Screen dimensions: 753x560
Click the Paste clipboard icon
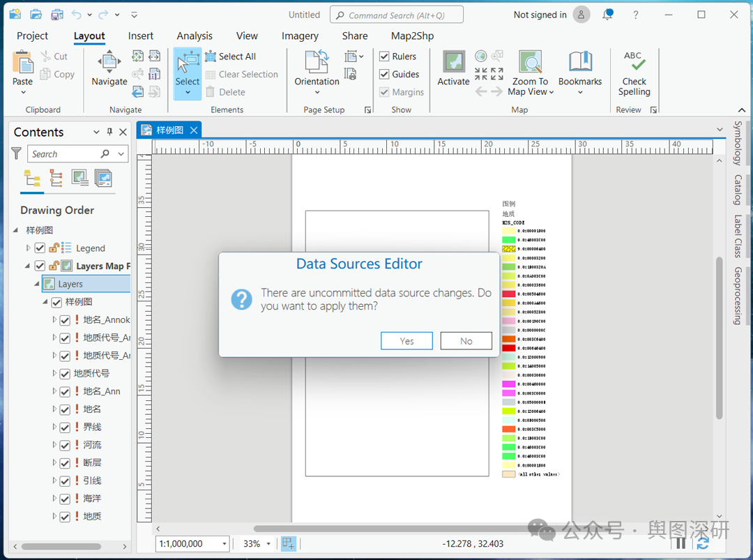point(22,63)
